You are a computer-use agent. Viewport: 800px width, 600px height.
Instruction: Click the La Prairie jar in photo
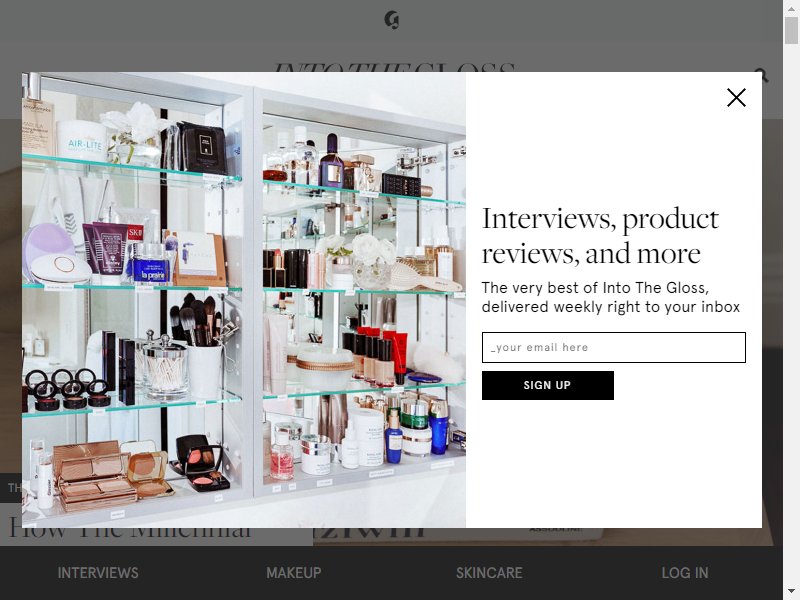pyautogui.click(x=151, y=264)
